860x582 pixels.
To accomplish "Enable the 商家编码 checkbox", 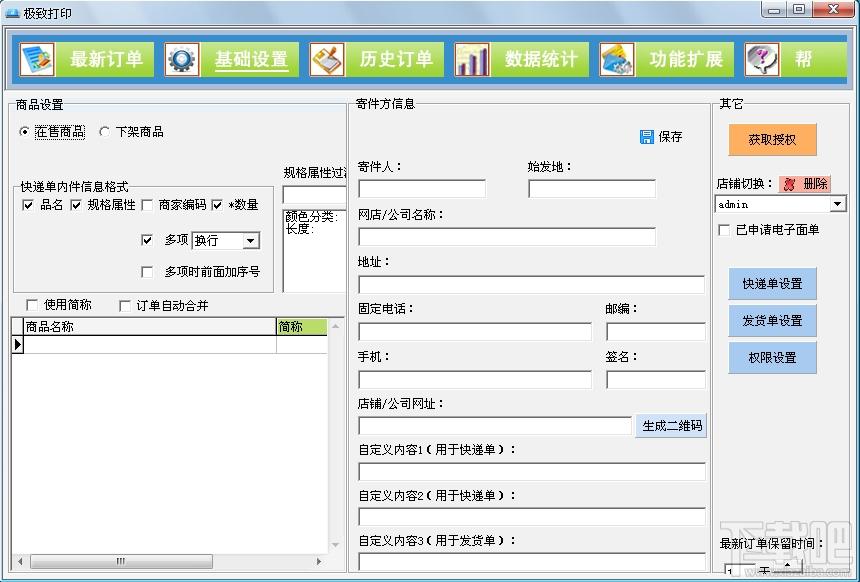I will (146, 205).
